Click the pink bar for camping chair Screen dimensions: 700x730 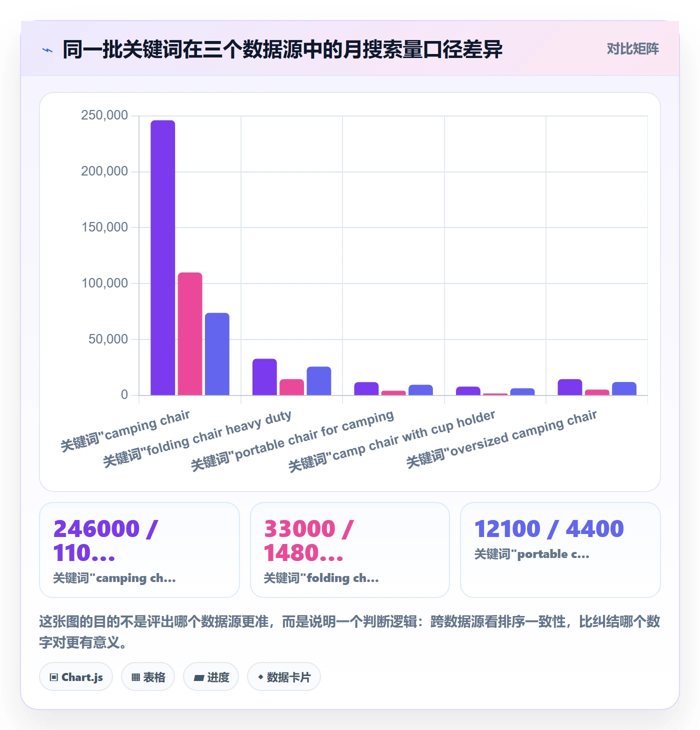pos(190,334)
